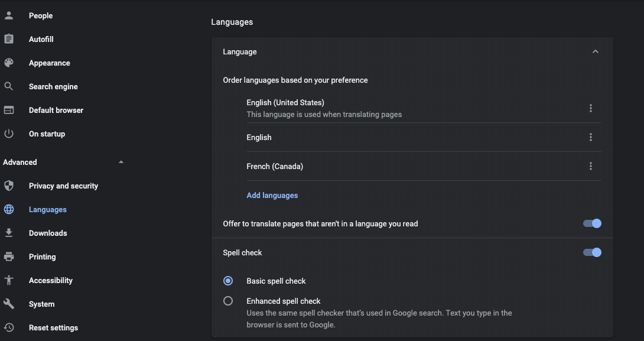Open Appearance settings via palette icon

[9, 63]
